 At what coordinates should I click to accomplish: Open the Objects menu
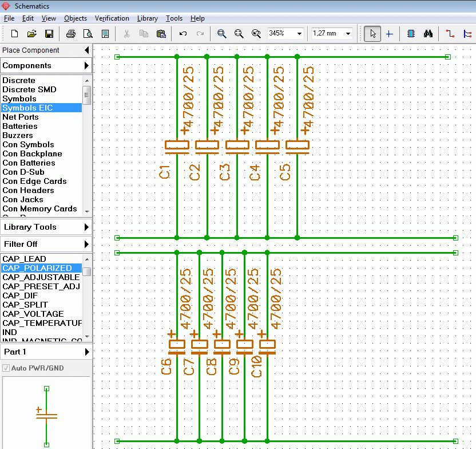point(76,18)
